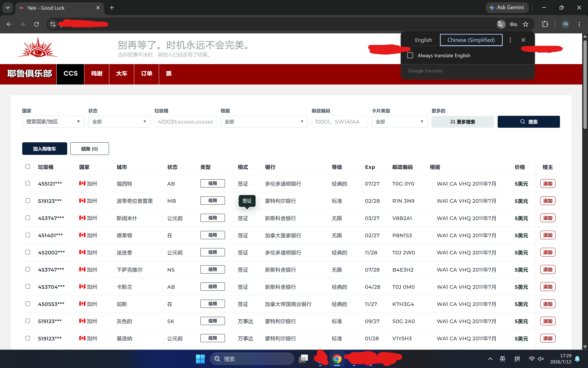Open the Windows Start menu
The image size is (588, 368).
click(200, 359)
